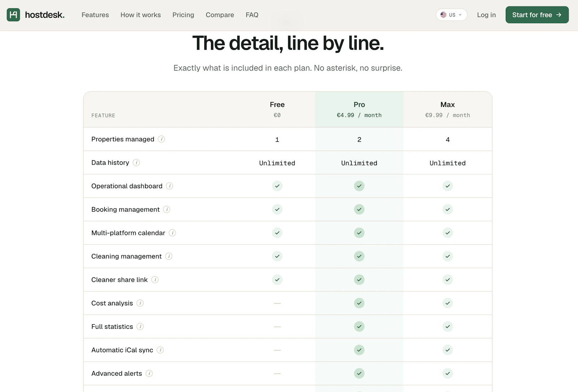
Task: Click Pro checkmark for Operational dashboard
Action: (359, 186)
